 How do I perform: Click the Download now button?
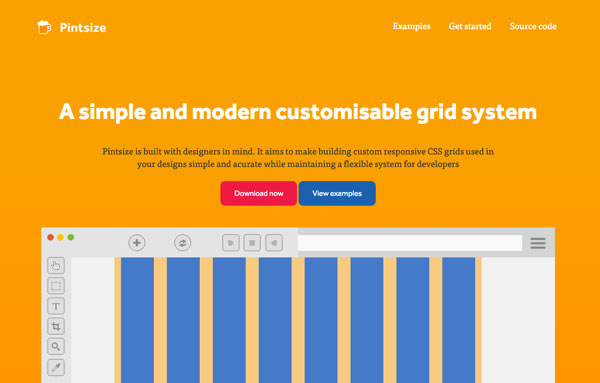point(259,193)
